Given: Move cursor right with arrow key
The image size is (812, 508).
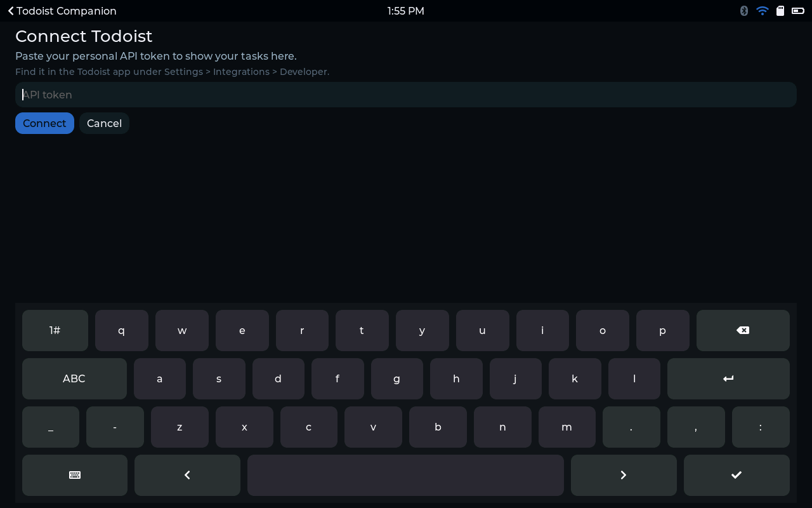Looking at the screenshot, I should 624,475.
